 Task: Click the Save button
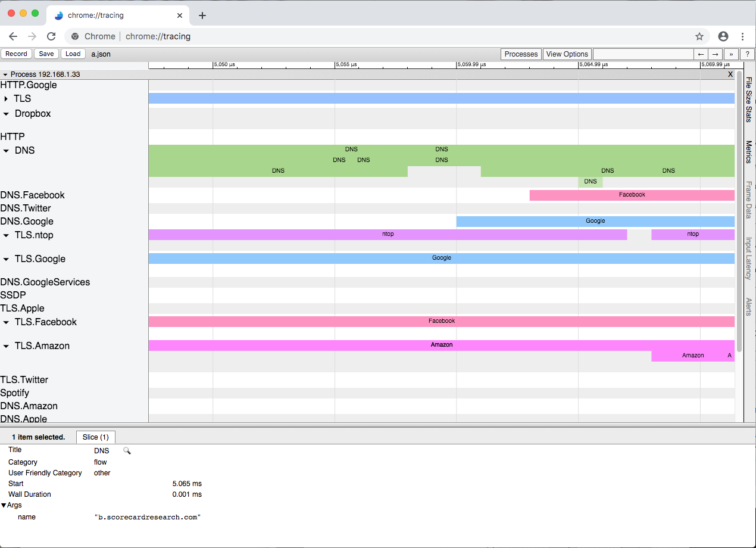(x=46, y=54)
